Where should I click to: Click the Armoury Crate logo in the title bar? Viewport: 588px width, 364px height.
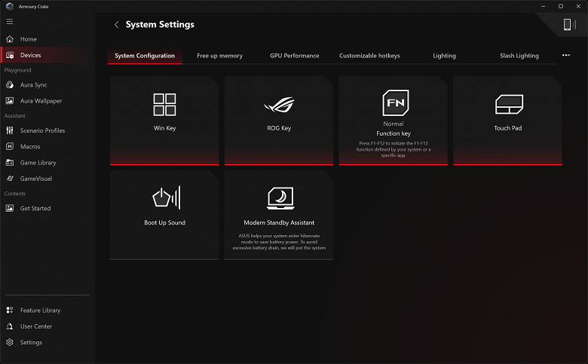(10, 6)
